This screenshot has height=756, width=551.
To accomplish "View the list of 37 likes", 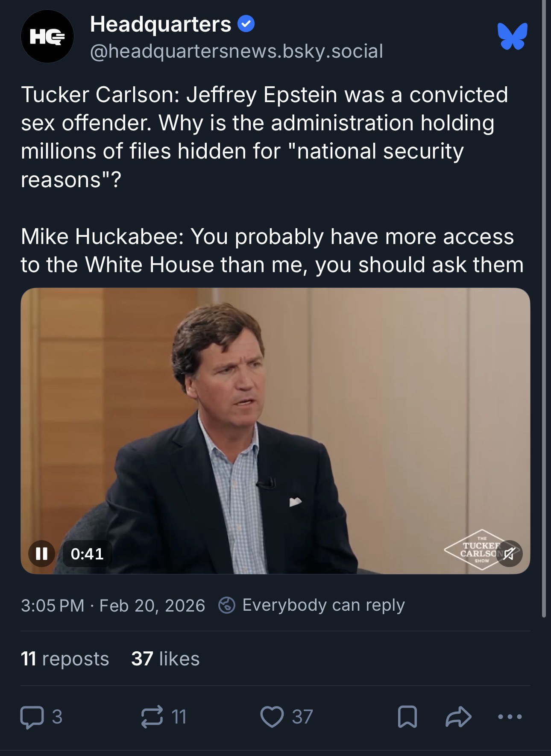I will click(x=165, y=659).
